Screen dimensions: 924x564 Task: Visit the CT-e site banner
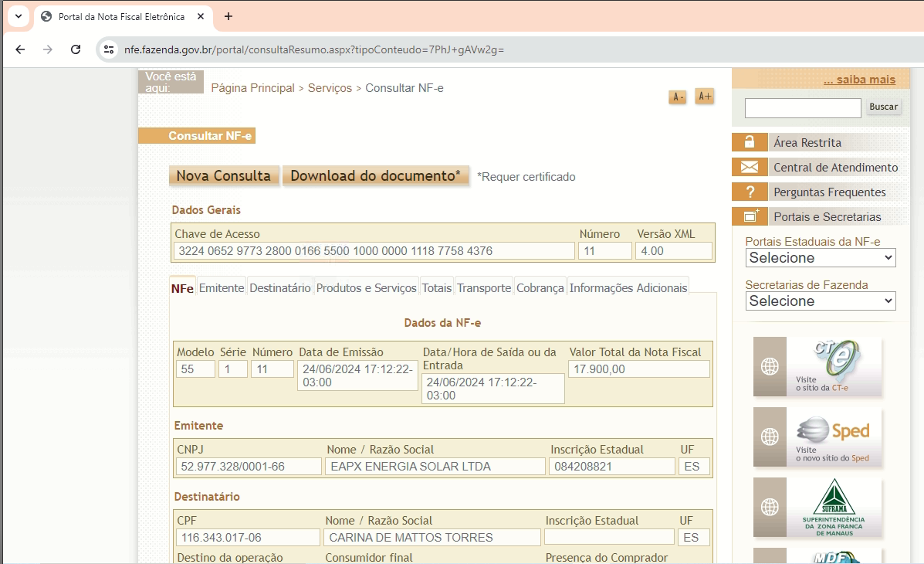[x=817, y=366]
